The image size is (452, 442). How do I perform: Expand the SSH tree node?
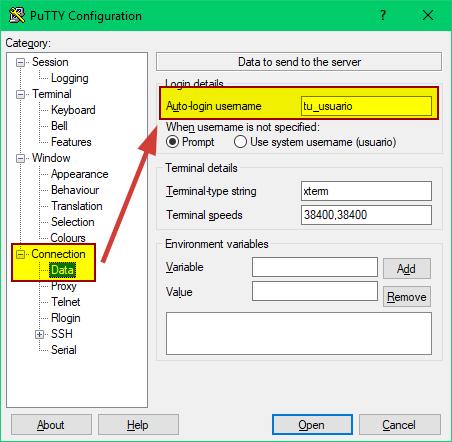[x=39, y=334]
